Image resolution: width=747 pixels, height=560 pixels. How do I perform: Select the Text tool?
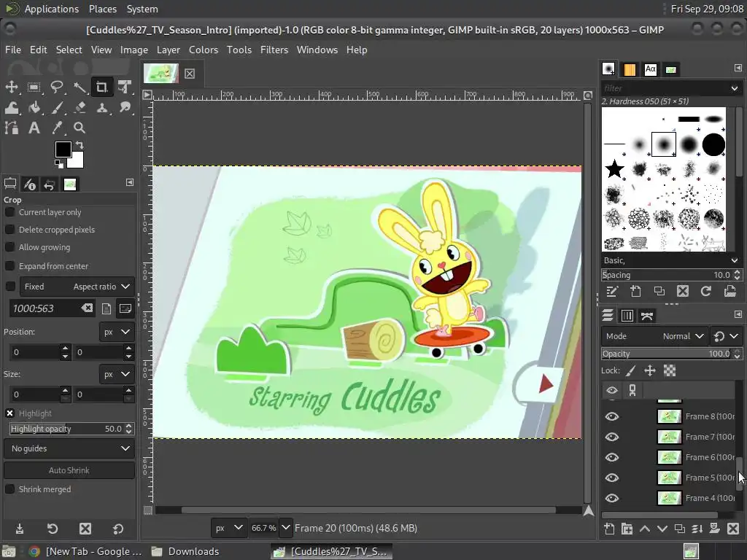(34, 128)
